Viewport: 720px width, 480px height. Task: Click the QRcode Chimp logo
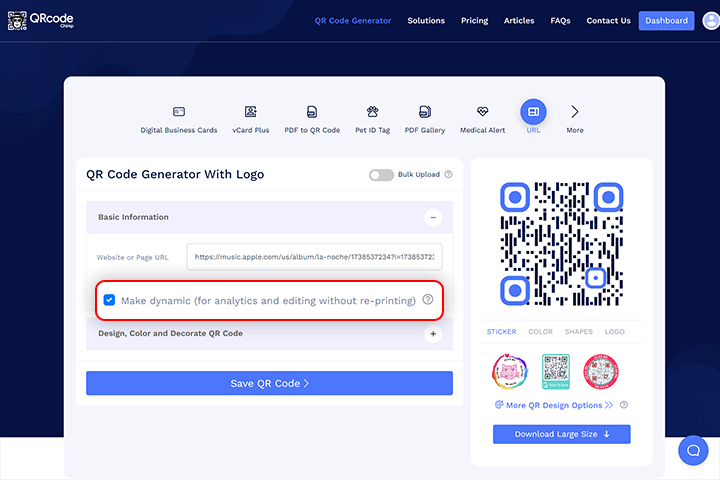point(41,20)
